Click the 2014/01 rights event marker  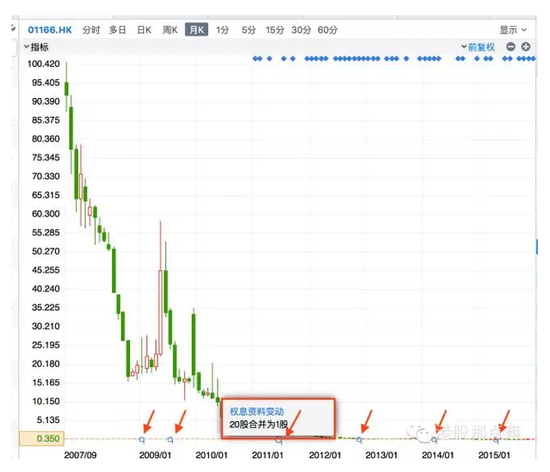pos(434,439)
